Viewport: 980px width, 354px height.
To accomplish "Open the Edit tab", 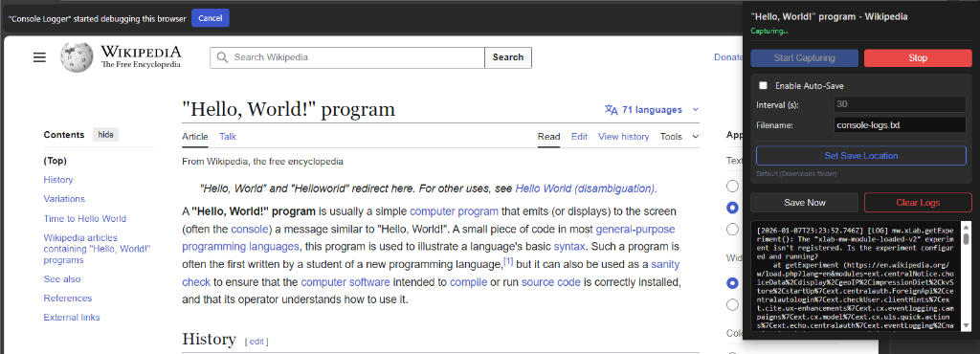I will click(x=579, y=137).
